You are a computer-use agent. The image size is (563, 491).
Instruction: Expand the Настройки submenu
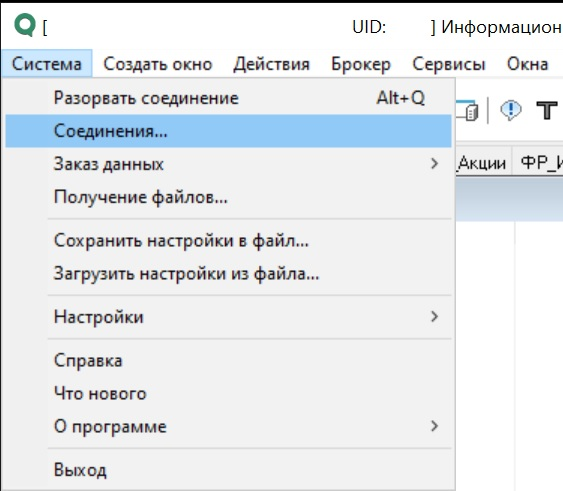[x=228, y=317]
